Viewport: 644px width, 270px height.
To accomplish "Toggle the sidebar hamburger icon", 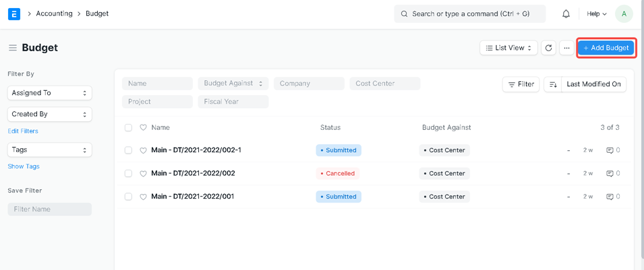I will (12, 48).
